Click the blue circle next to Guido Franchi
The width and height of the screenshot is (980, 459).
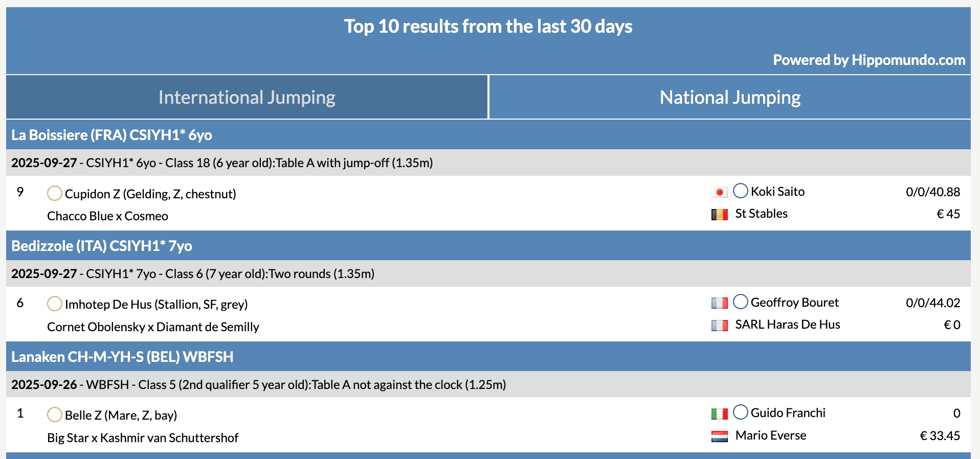740,412
